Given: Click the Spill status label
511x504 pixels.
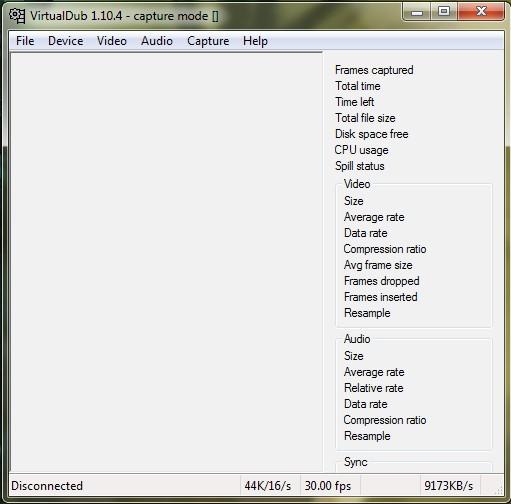Looking at the screenshot, I should [360, 166].
